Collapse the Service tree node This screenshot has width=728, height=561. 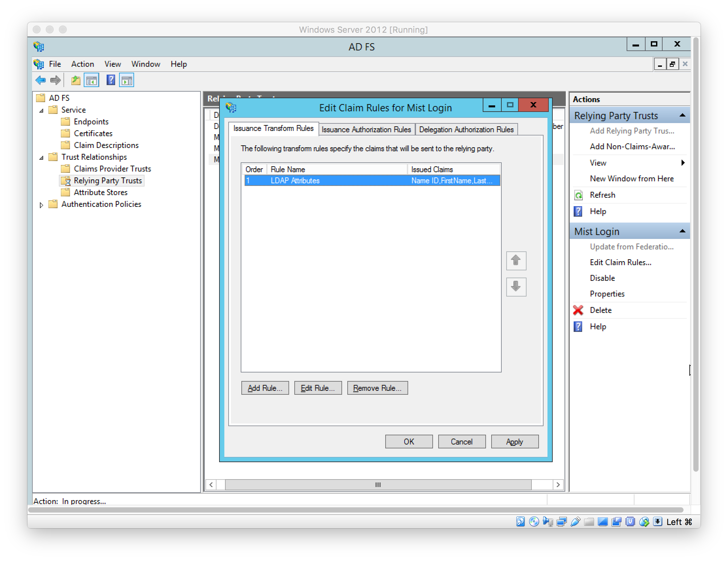pyautogui.click(x=41, y=110)
